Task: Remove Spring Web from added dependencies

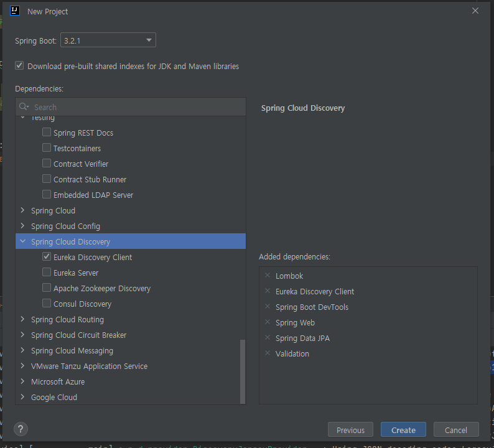Action: point(268,322)
